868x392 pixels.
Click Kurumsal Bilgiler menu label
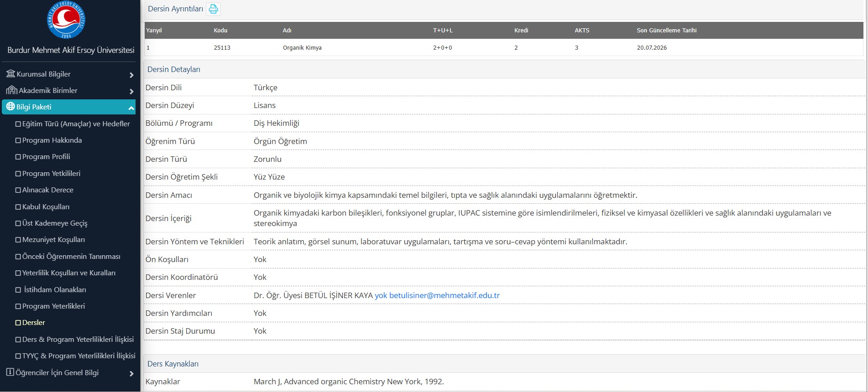coord(43,74)
